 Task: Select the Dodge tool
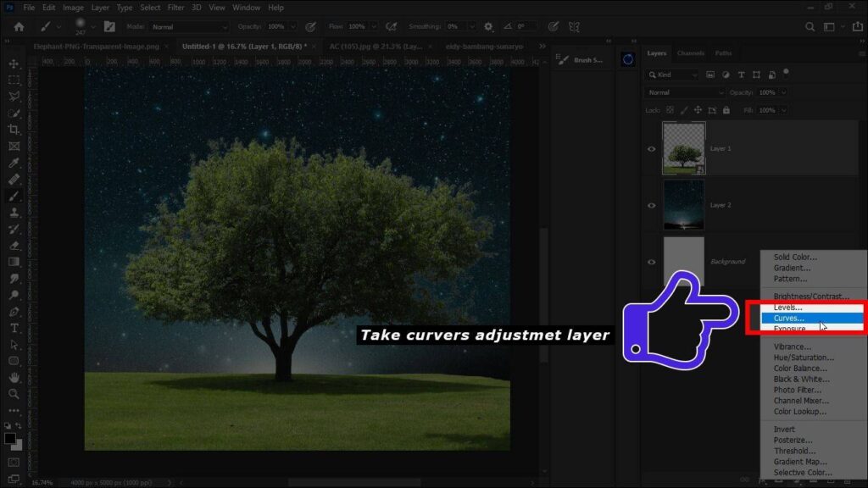point(14,296)
